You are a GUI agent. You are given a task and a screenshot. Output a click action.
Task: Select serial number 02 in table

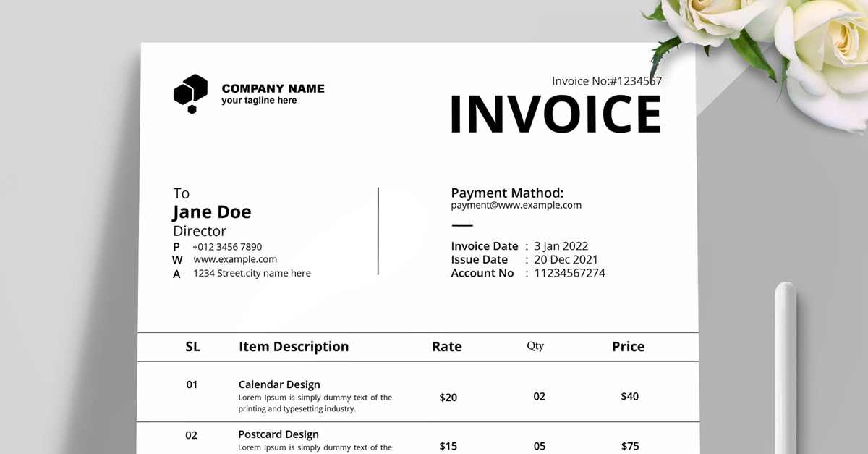(x=192, y=435)
